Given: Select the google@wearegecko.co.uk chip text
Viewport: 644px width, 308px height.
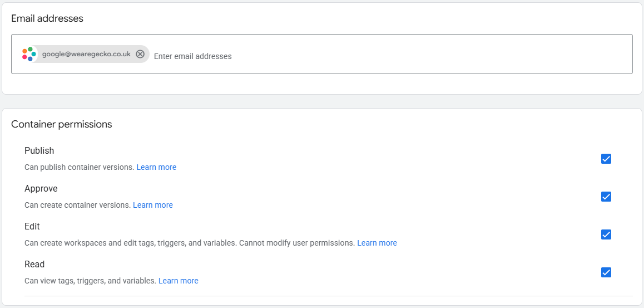Looking at the screenshot, I should 86,54.
